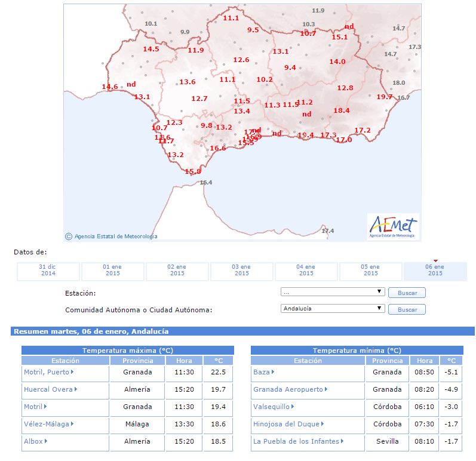
Task: Select the 06 ene 2015 date tab
Action: point(435,270)
